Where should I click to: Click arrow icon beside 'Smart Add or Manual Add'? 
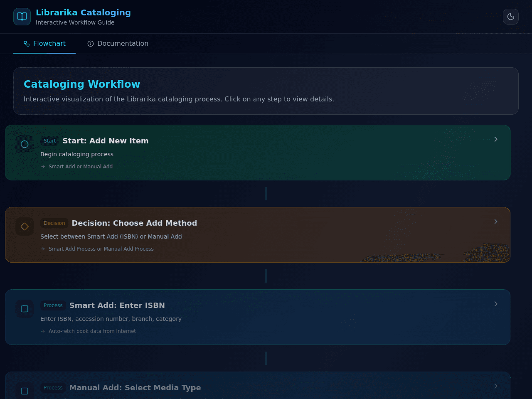[43, 167]
